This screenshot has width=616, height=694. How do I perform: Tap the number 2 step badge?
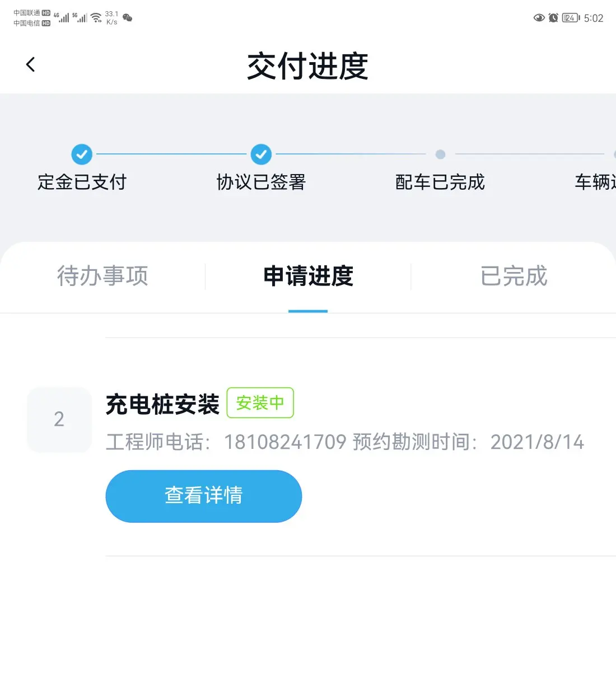(59, 419)
